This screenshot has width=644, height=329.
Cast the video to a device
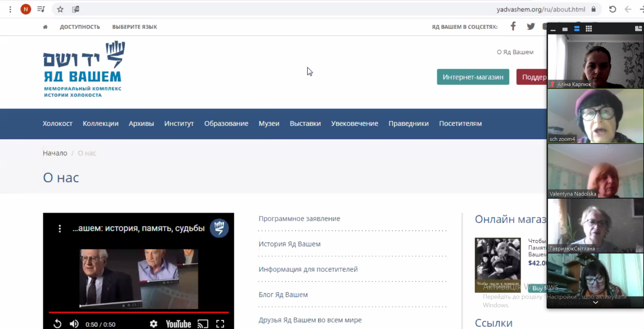[203, 324]
